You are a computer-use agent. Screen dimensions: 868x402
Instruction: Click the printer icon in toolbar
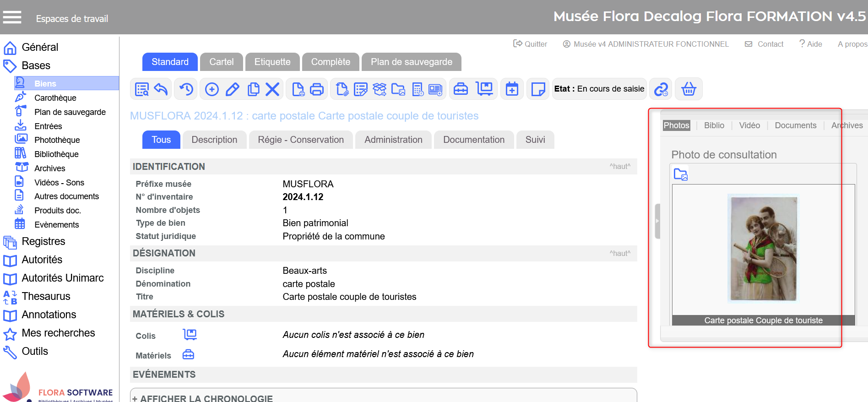coord(317,89)
